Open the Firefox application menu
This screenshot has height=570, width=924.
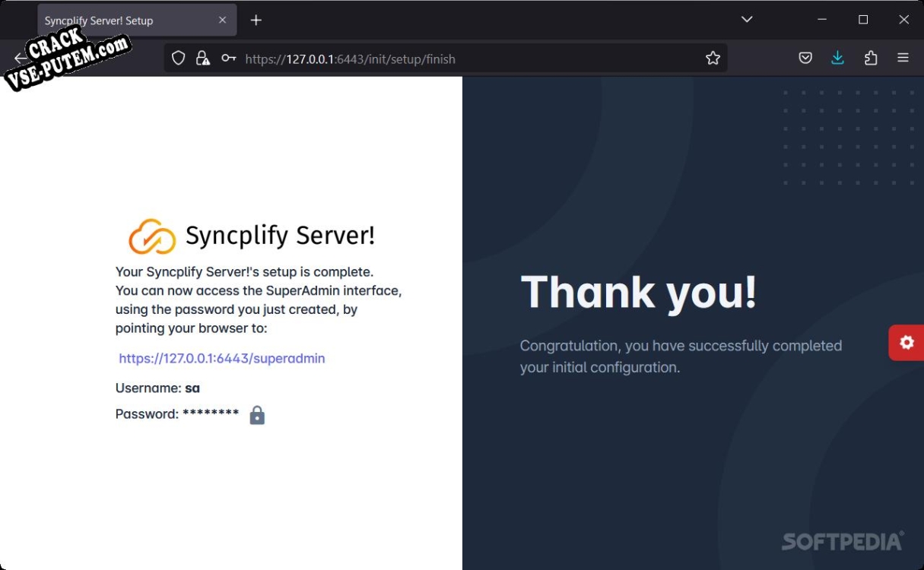point(903,58)
